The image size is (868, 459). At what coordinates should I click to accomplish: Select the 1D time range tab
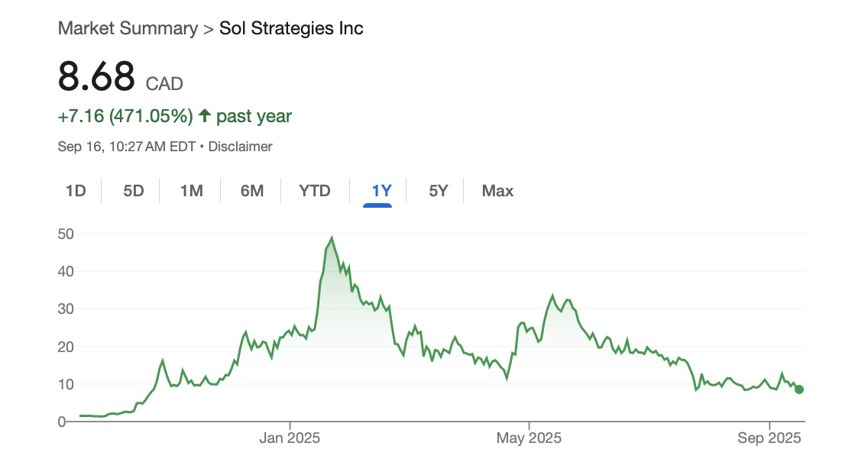(76, 191)
